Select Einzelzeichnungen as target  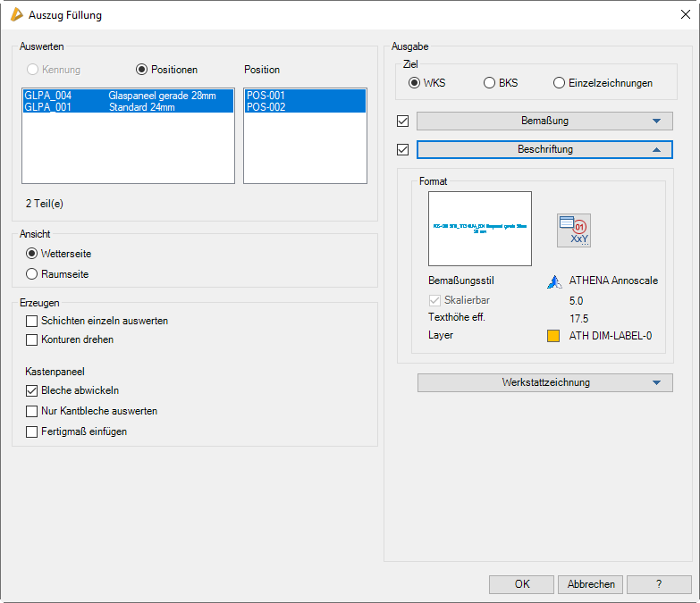559,83
